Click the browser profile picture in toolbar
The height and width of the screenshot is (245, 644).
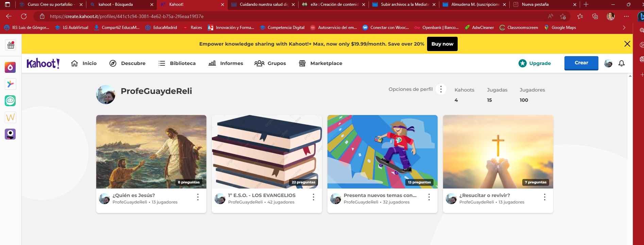point(611,16)
